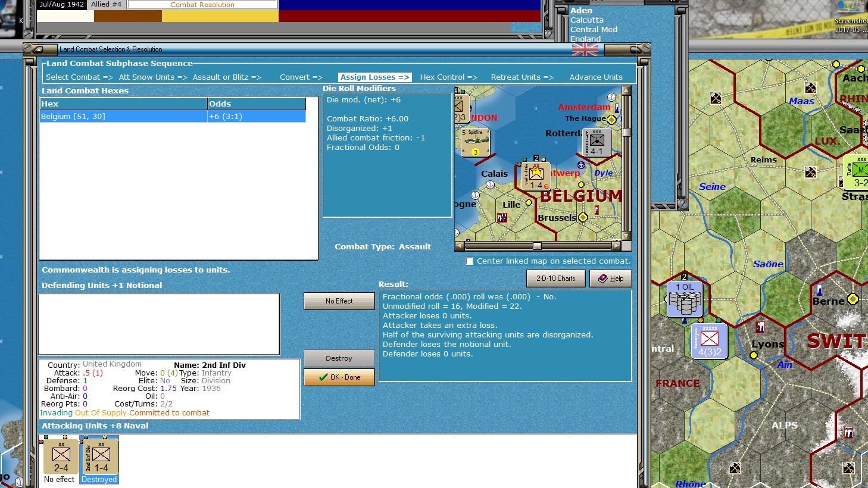The width and height of the screenshot is (868, 488).
Task: Click the Odds column header
Action: coord(257,104)
